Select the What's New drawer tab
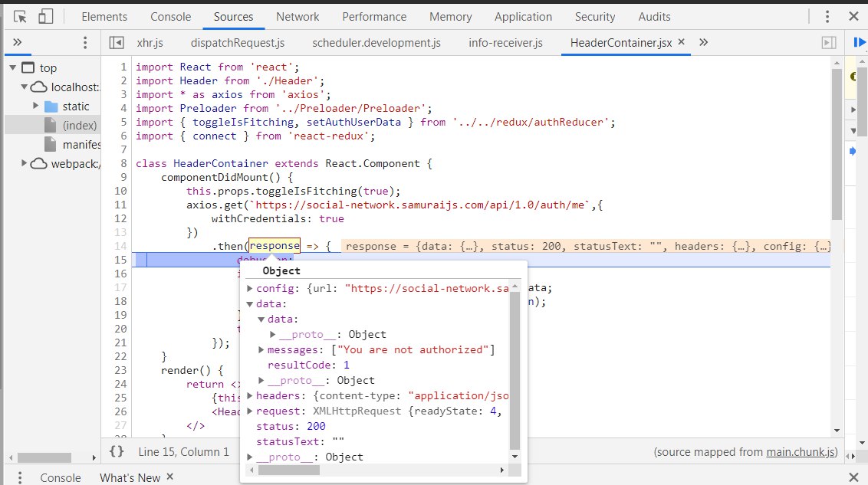868x485 pixels. coord(130,477)
